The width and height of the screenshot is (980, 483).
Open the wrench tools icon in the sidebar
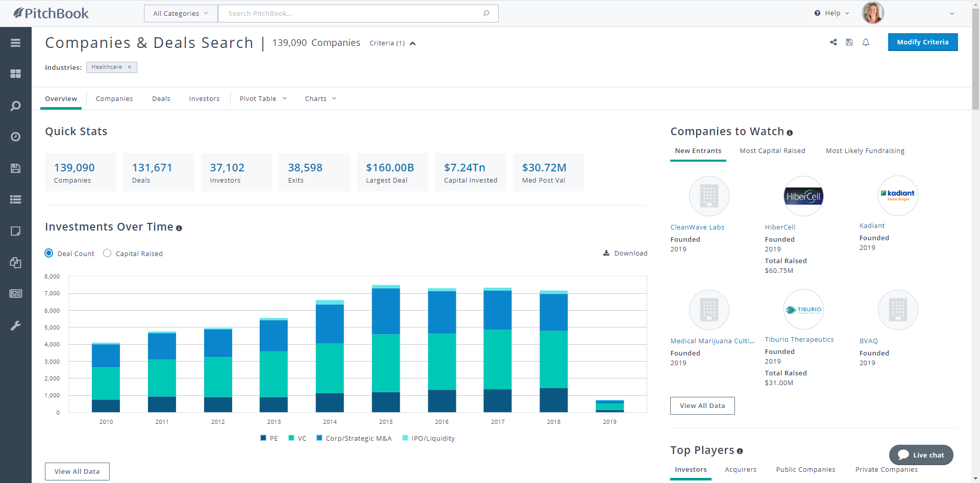tap(15, 325)
